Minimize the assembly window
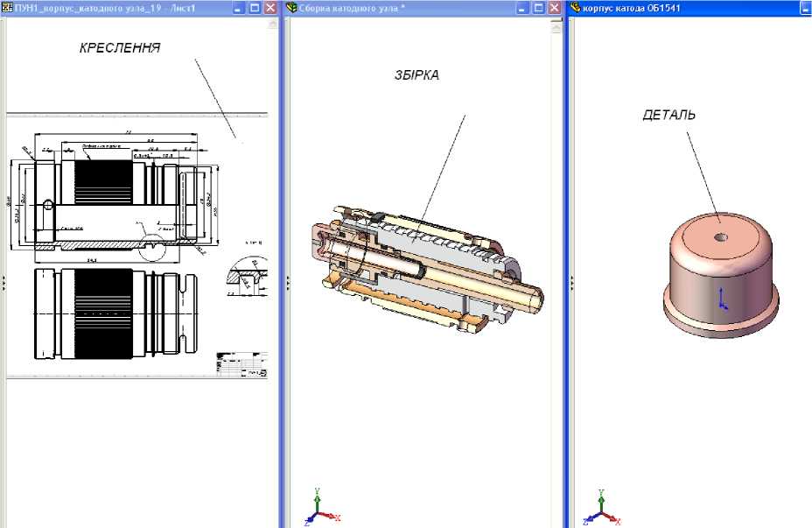Viewport: 812px width, 528px height. [x=524, y=8]
